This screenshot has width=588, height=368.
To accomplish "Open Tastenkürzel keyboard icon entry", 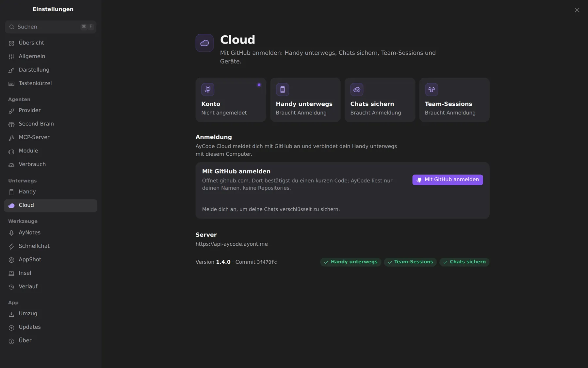I will [x=11, y=83].
